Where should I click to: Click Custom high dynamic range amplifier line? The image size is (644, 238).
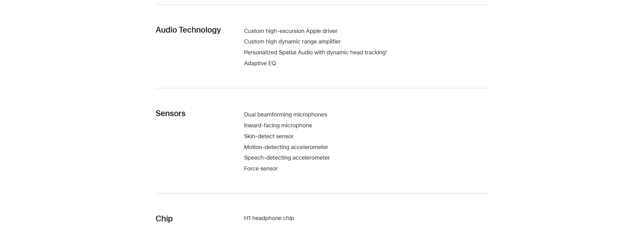pos(292,41)
